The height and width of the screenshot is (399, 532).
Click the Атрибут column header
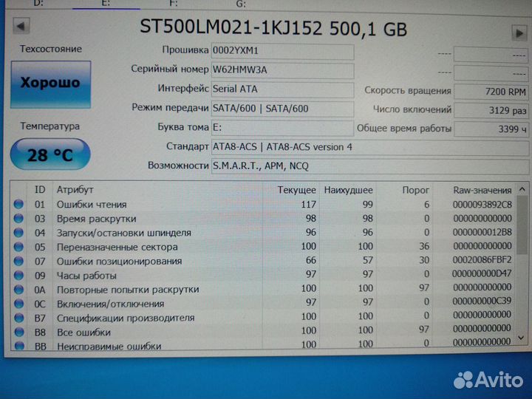pyautogui.click(x=75, y=190)
